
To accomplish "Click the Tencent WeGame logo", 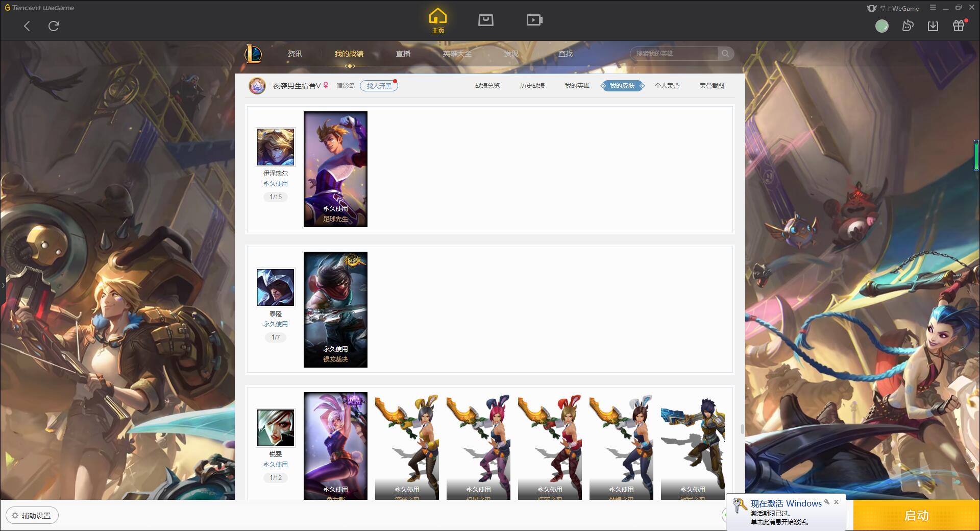I will pyautogui.click(x=39, y=8).
